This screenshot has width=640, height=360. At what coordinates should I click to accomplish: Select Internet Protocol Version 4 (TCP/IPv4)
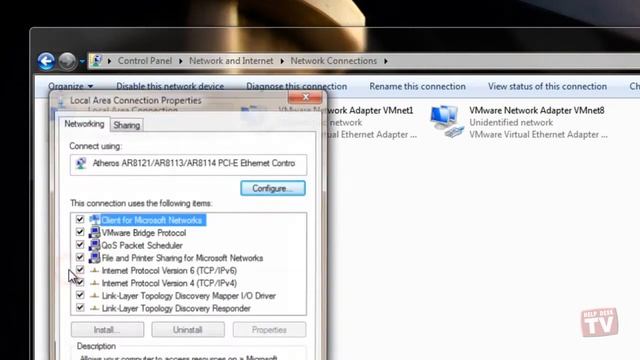169,283
